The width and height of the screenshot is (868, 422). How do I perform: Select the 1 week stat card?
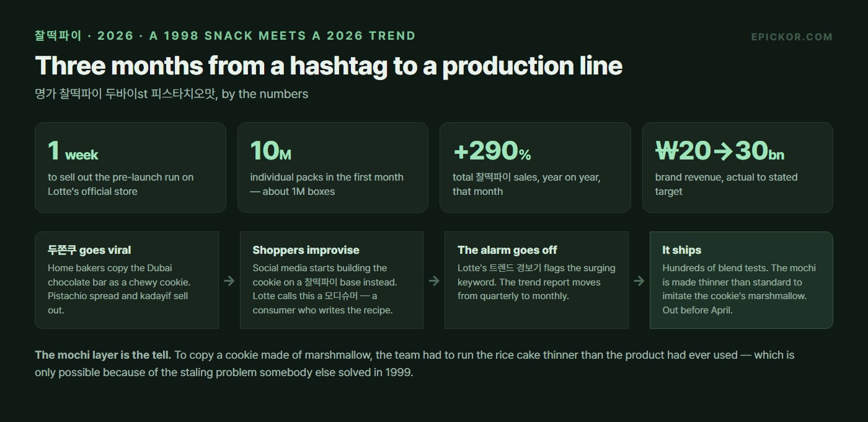click(130, 168)
